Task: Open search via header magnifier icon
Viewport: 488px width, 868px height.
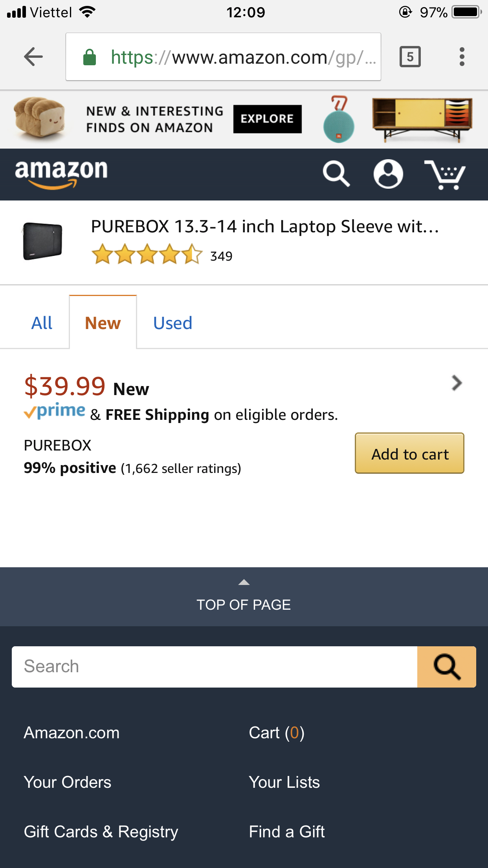Action: coord(336,174)
